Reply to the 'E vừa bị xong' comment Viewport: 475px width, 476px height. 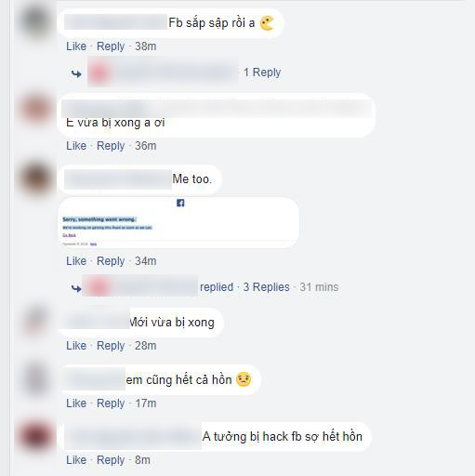[x=111, y=146]
